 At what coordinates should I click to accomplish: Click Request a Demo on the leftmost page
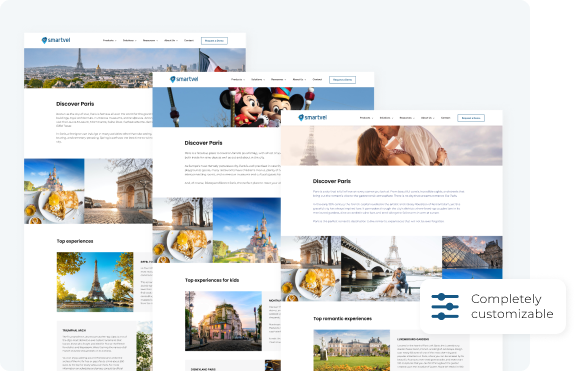[214, 41]
